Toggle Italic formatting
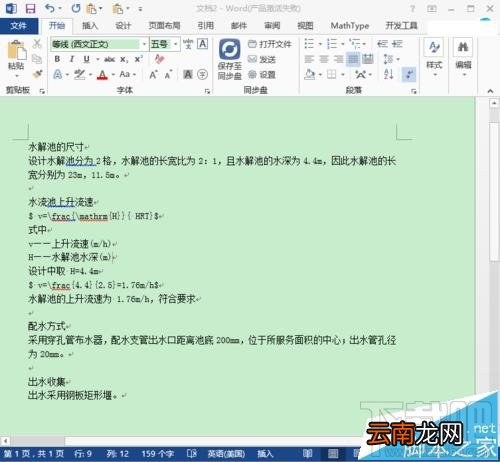 72,59
